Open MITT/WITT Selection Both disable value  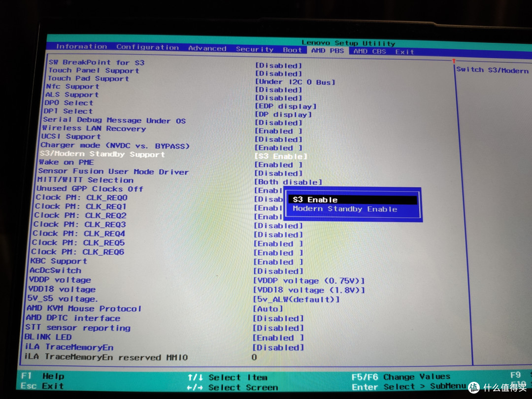[288, 182]
